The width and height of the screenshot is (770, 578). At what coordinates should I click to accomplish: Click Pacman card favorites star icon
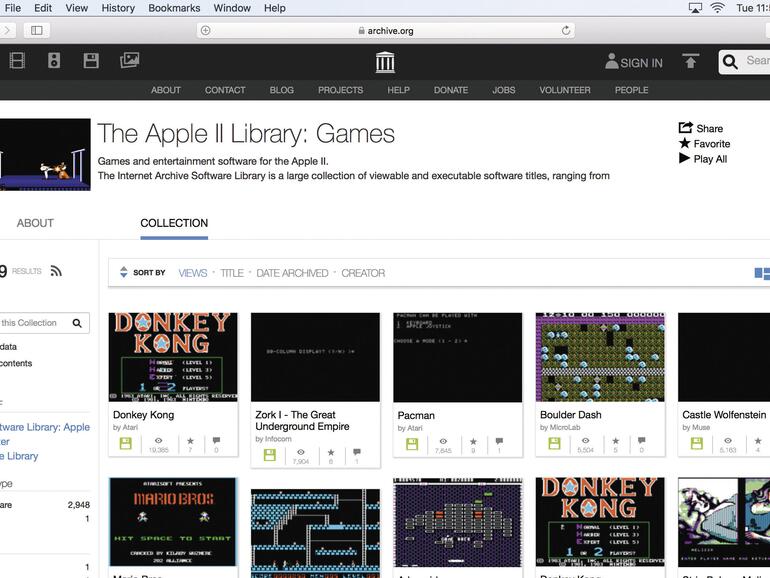point(473,442)
